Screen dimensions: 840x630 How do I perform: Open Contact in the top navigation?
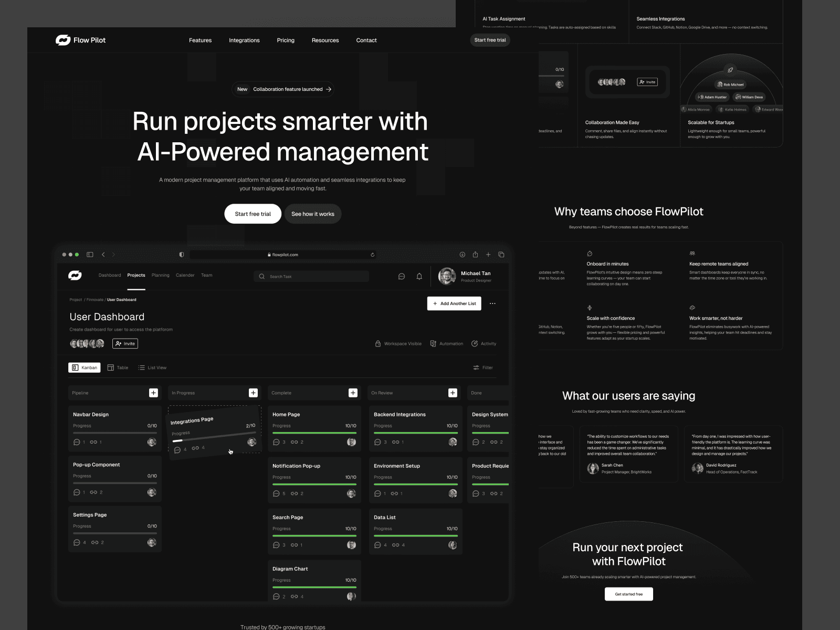click(x=366, y=40)
